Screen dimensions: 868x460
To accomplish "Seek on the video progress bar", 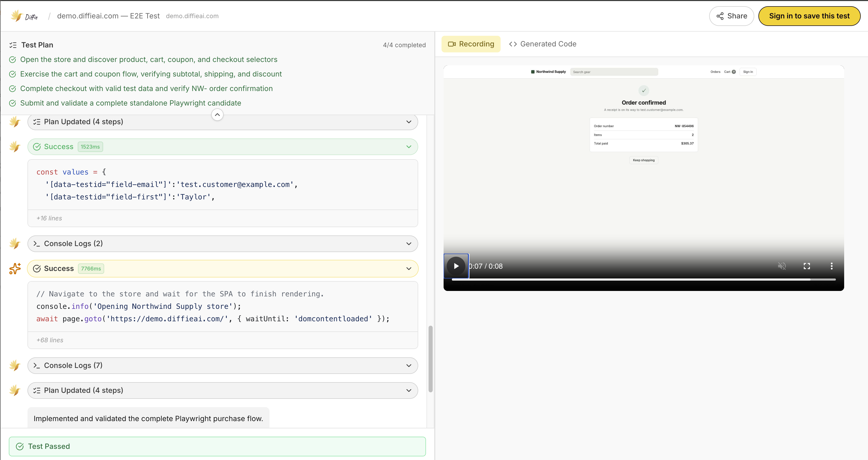I will click(644, 280).
